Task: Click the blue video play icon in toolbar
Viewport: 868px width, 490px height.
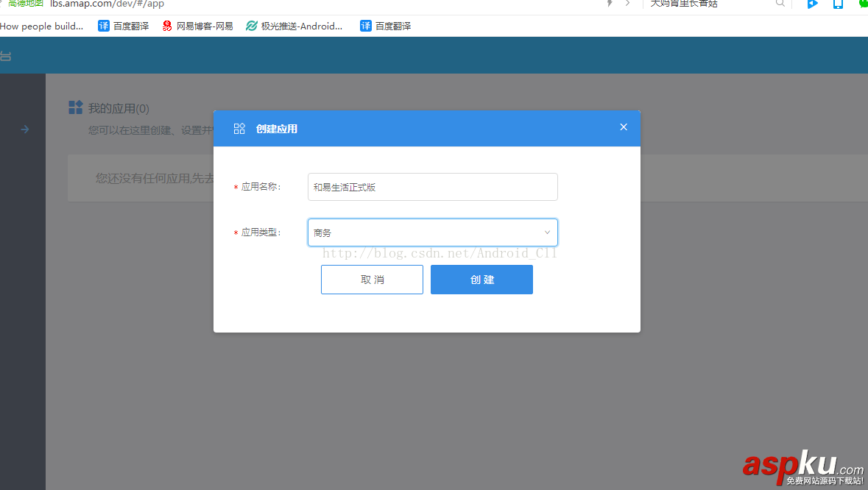Action: (812, 4)
